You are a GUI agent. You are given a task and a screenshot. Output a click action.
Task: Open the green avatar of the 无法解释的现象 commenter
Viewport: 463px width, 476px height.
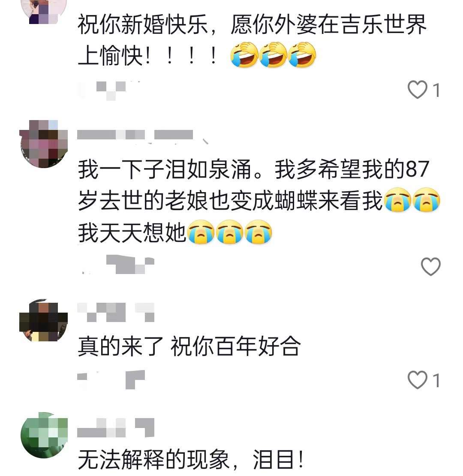tap(44, 435)
